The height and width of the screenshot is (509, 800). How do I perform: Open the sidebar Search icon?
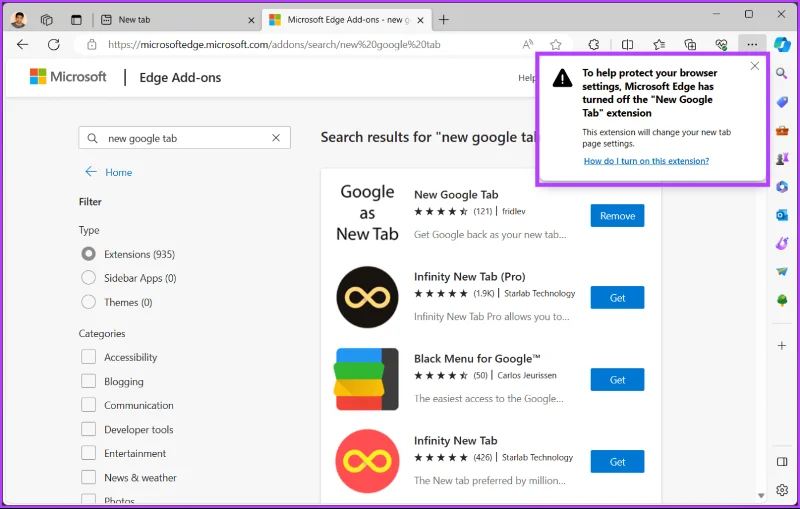[x=782, y=73]
